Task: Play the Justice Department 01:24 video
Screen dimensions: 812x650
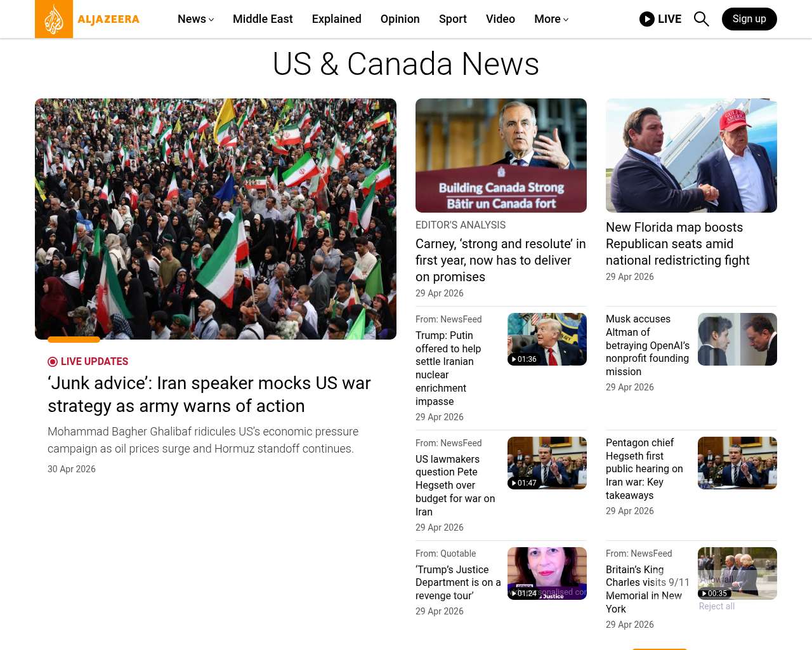Action: pos(546,573)
